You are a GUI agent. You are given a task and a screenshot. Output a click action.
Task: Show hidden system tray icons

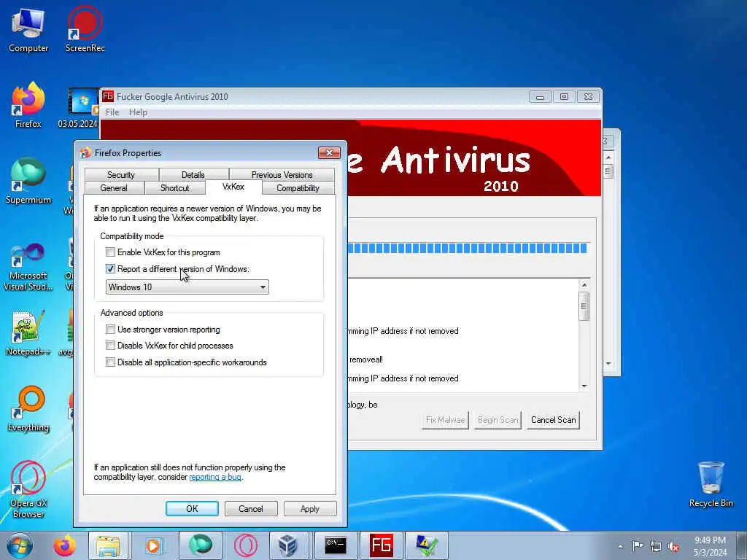pos(620,546)
